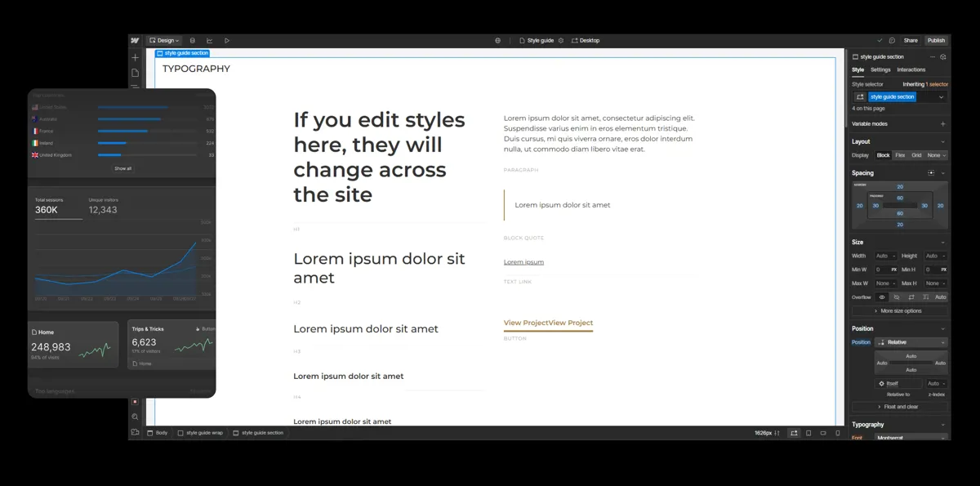The image size is (980, 486).
Task: Click the Publish button
Action: [936, 40]
